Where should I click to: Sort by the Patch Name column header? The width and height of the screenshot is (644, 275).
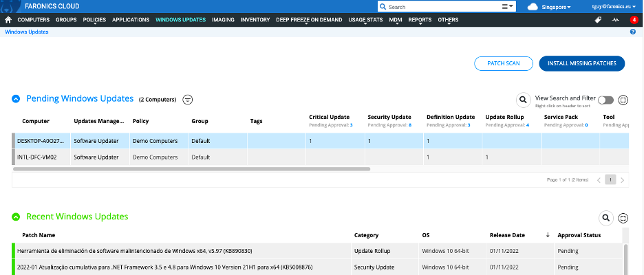[39, 235]
